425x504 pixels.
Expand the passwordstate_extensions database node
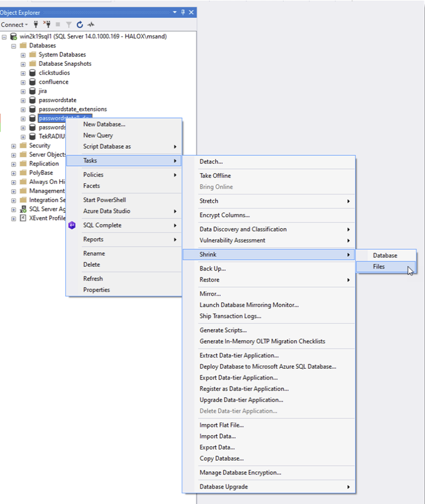pyautogui.click(x=23, y=110)
